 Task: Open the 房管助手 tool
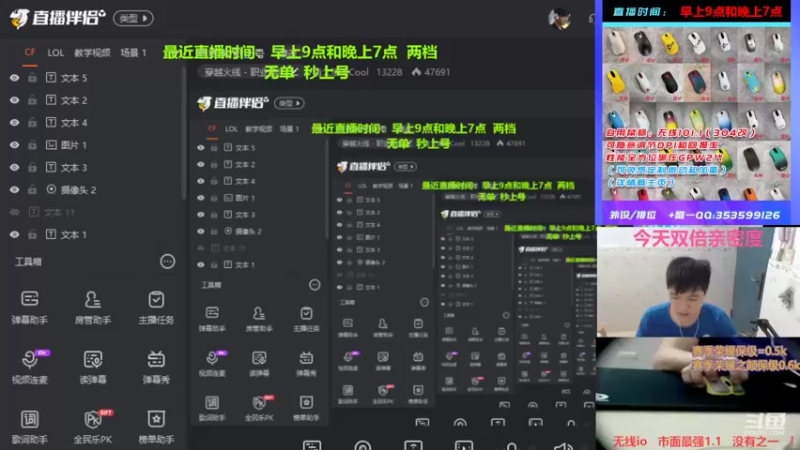pos(92,307)
